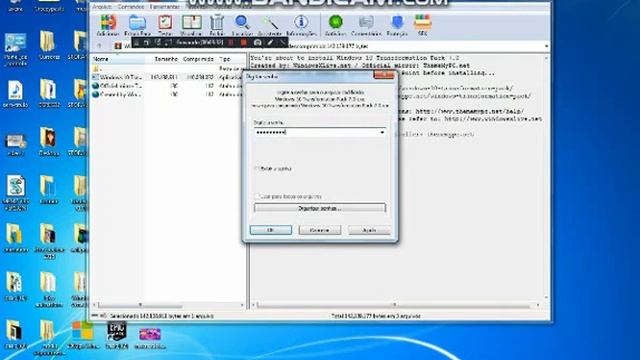Screen dimensions: 640x360
Task: Click the Cancelar button in password dialog
Action: coord(320,230)
